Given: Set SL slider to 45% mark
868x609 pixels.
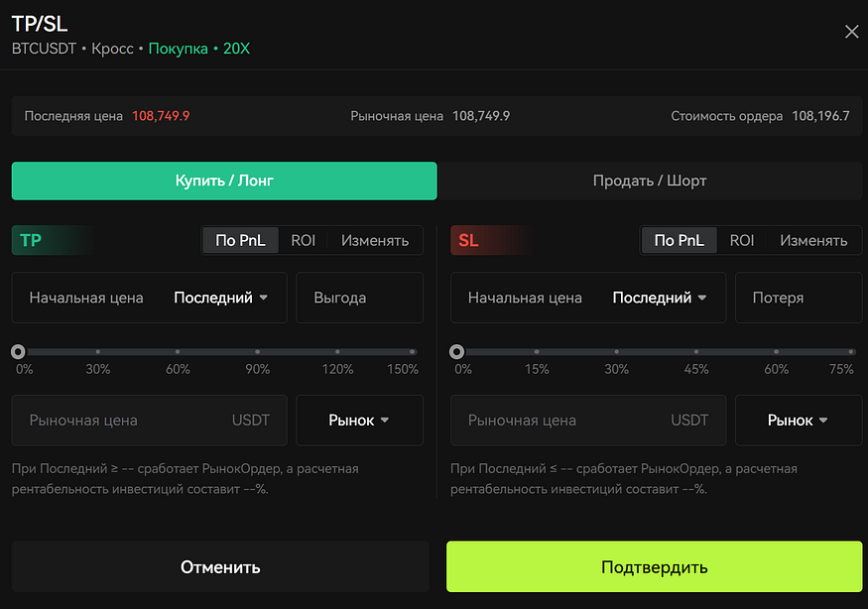Looking at the screenshot, I should [696, 352].
